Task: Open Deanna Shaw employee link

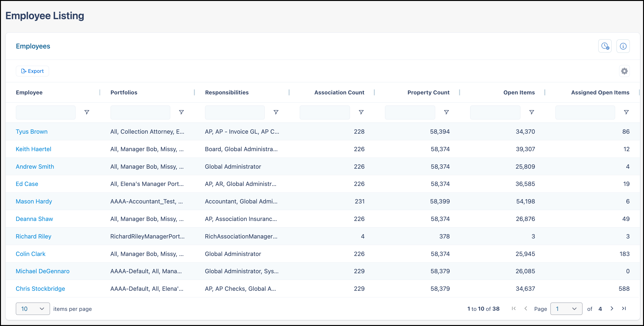Action: [x=34, y=219]
